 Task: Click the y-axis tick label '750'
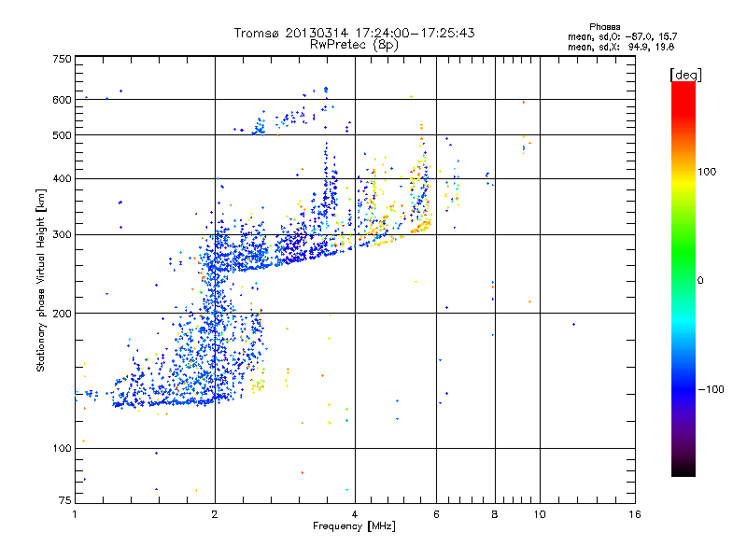[x=62, y=59]
